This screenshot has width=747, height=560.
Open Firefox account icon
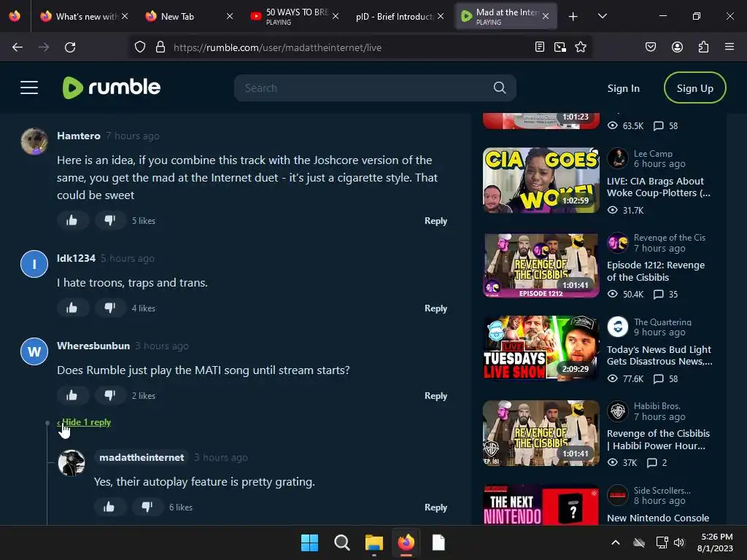point(677,47)
